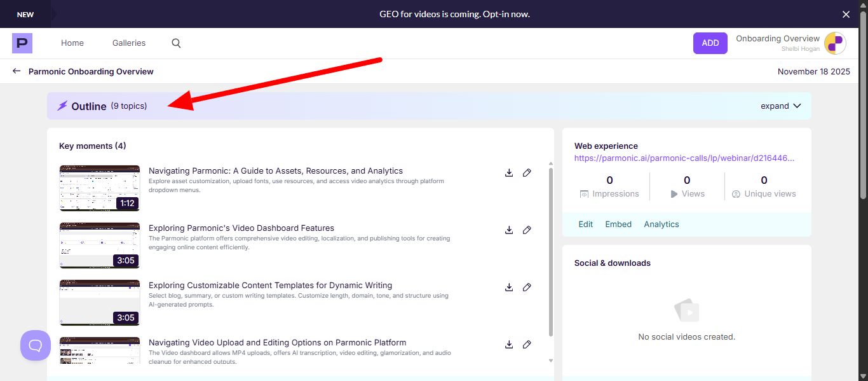Open the Analytics option
The image size is (868, 381).
[661, 224]
